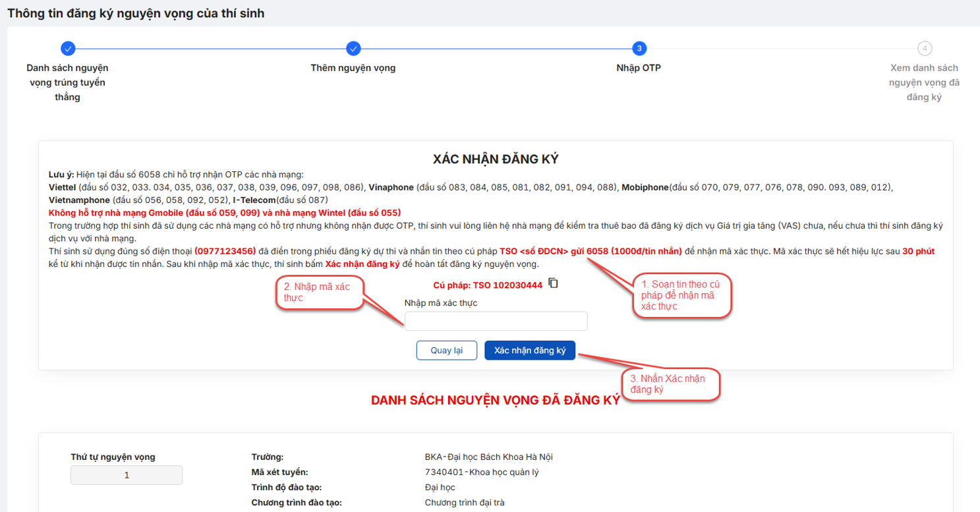The height and width of the screenshot is (512, 980).
Task: Click the bold Lưu ý: note heading
Action: (x=61, y=175)
